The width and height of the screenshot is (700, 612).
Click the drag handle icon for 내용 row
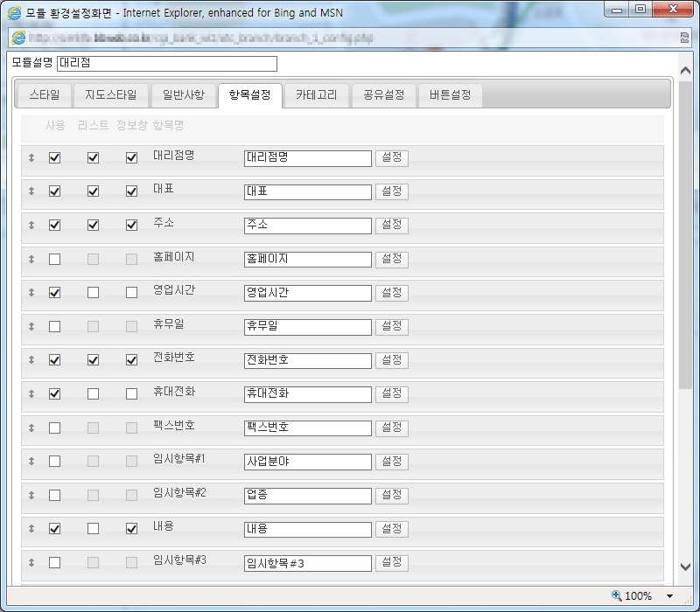[x=31, y=529]
